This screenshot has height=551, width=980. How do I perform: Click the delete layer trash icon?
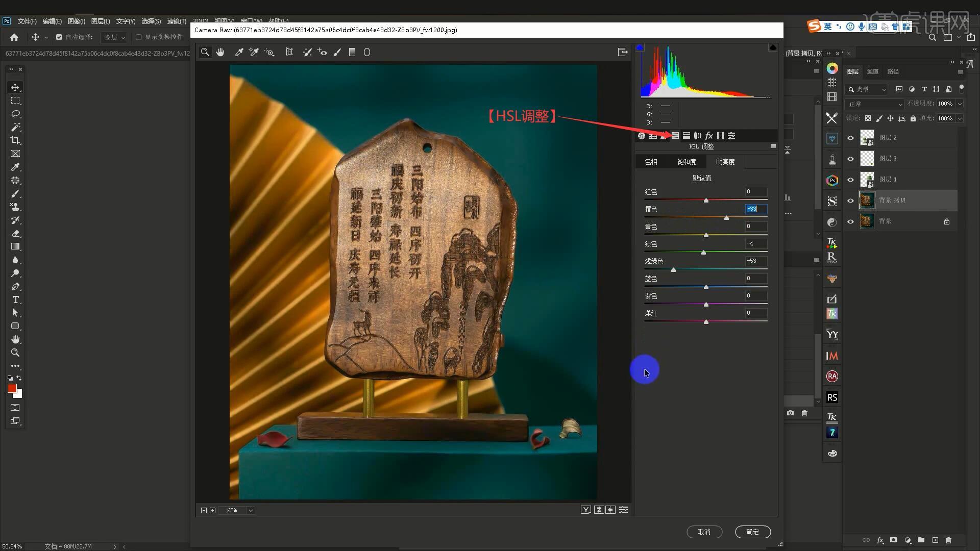coord(948,540)
